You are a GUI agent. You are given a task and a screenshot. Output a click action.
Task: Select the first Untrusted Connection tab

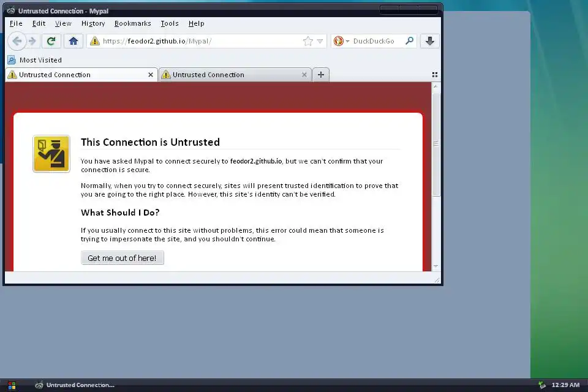81,75
